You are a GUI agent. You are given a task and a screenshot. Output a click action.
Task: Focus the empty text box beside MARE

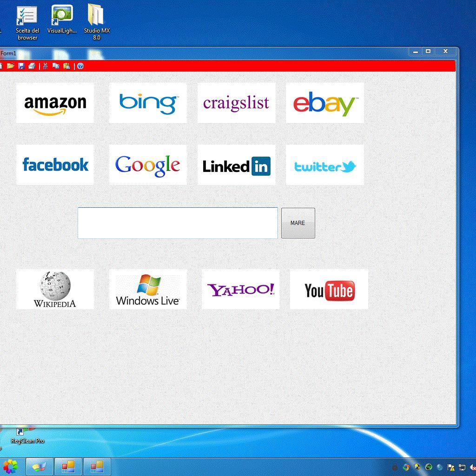click(178, 223)
